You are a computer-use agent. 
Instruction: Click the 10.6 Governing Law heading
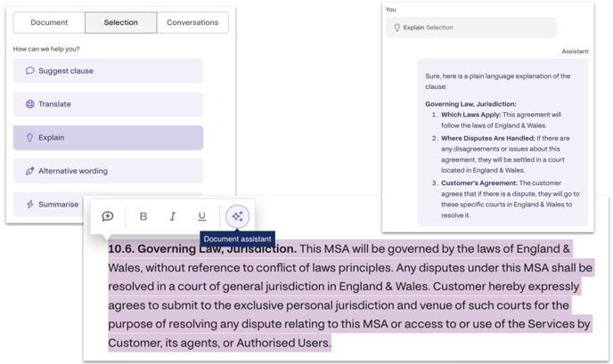(202, 249)
